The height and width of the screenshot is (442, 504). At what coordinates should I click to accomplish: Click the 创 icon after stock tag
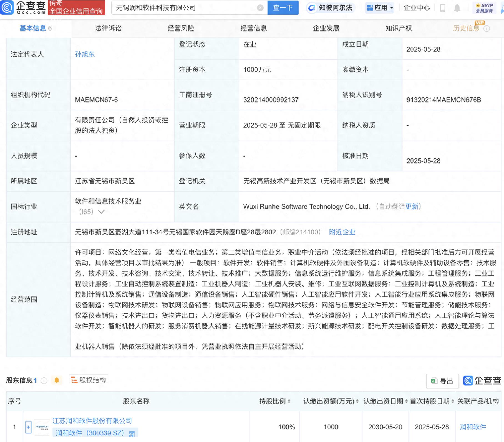point(132,434)
